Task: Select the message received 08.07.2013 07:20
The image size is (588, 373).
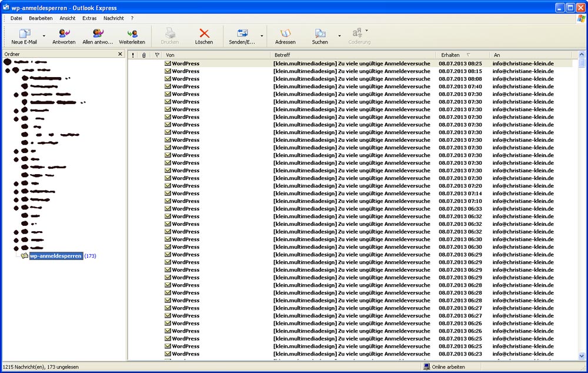Action: 350,186
